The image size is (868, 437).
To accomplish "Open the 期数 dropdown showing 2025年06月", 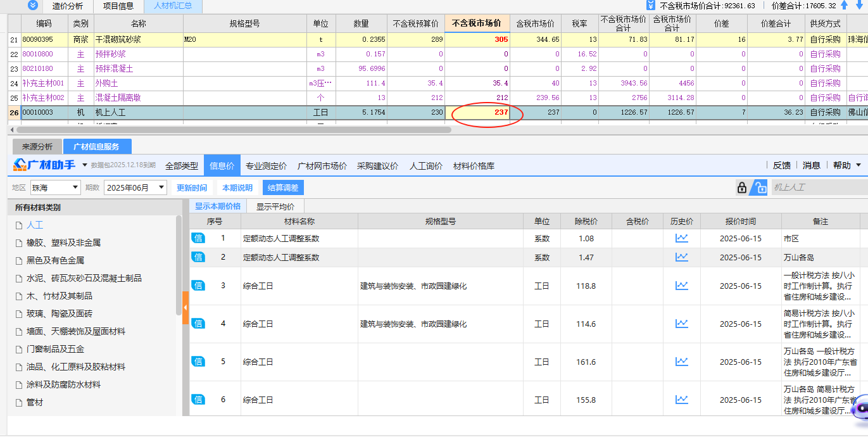I will click(x=135, y=187).
